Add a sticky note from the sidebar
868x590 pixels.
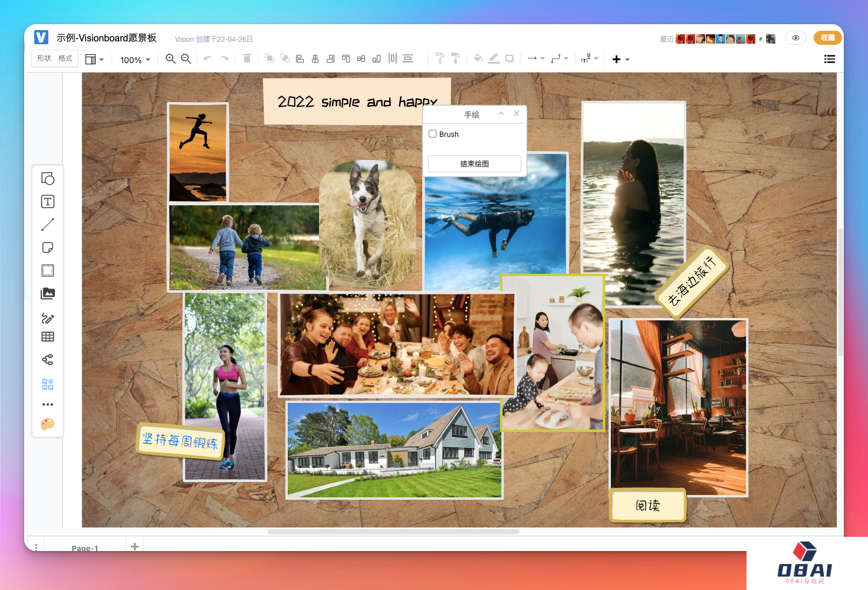[48, 248]
